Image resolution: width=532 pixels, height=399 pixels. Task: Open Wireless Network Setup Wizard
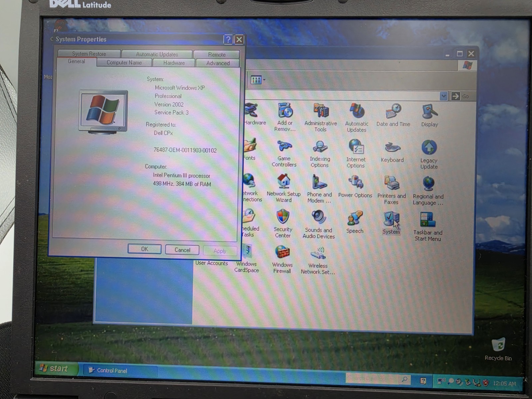(x=318, y=260)
